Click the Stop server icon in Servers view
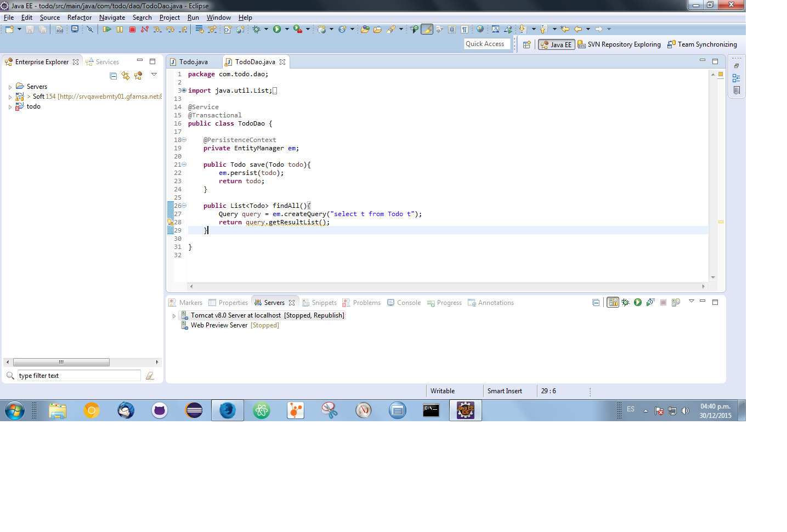The image size is (787, 532). click(663, 302)
